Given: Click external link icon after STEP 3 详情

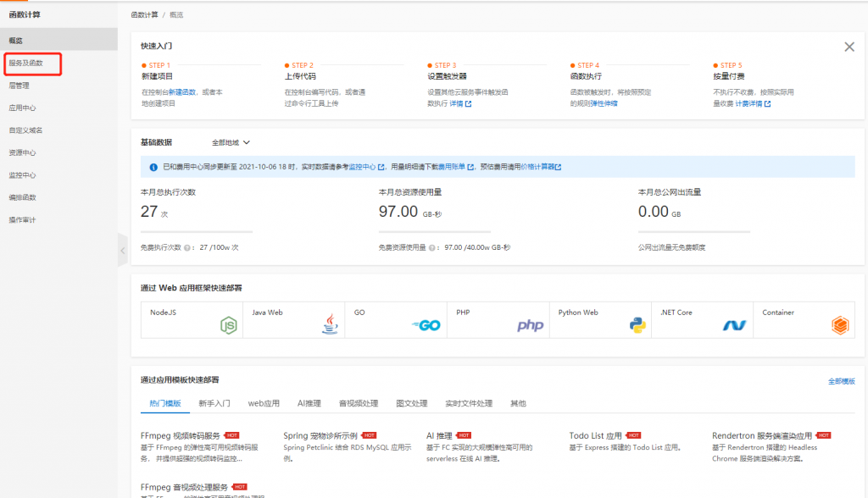Looking at the screenshot, I should (x=468, y=104).
